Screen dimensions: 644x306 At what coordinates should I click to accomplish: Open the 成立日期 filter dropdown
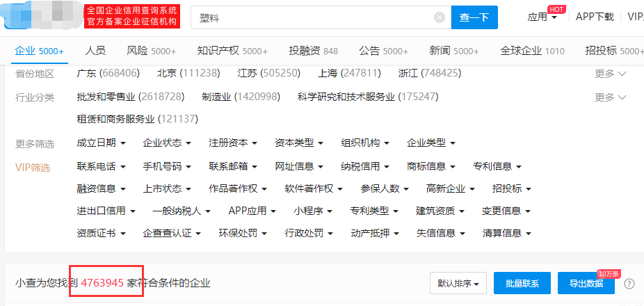click(x=101, y=143)
